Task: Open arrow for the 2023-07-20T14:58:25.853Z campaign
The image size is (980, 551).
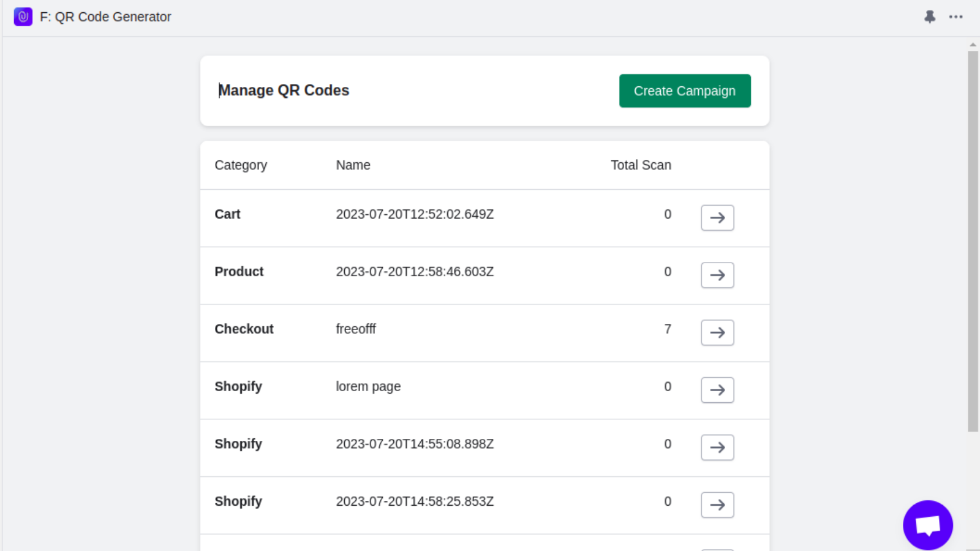Action: click(717, 504)
